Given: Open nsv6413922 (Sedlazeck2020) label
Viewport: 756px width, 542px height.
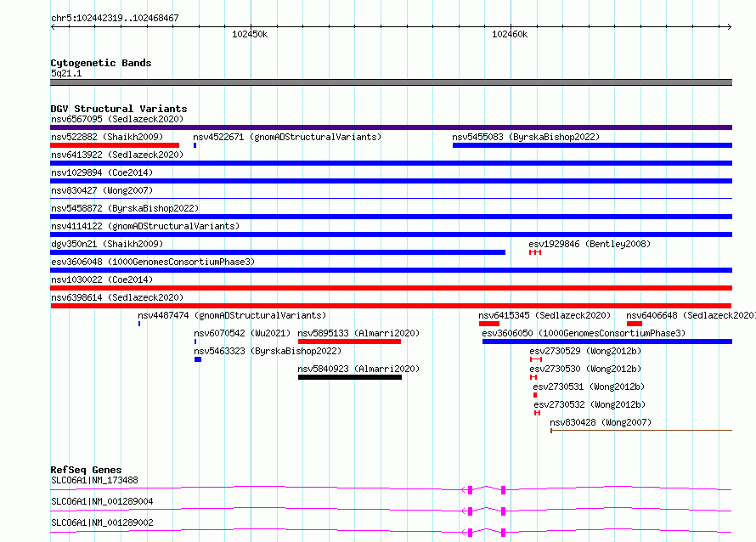Looking at the screenshot, I should click(x=117, y=155).
